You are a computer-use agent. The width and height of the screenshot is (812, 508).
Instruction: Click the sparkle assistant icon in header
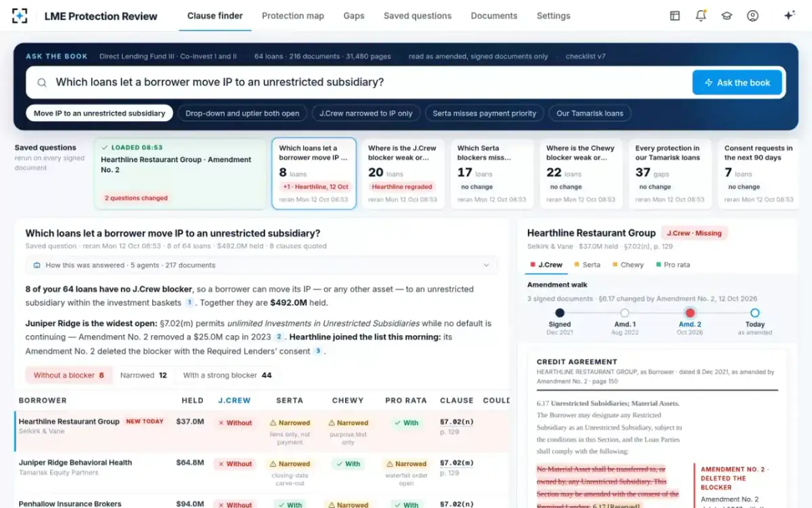point(789,16)
